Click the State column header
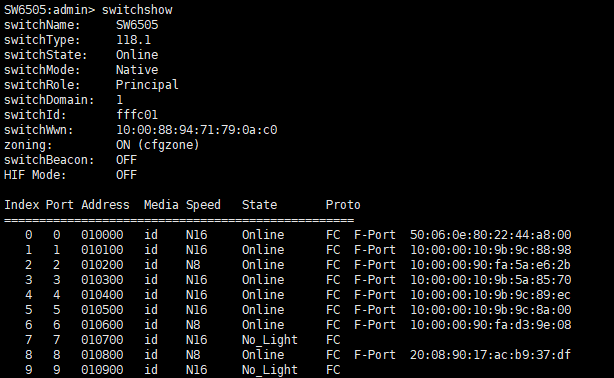 coord(259,204)
